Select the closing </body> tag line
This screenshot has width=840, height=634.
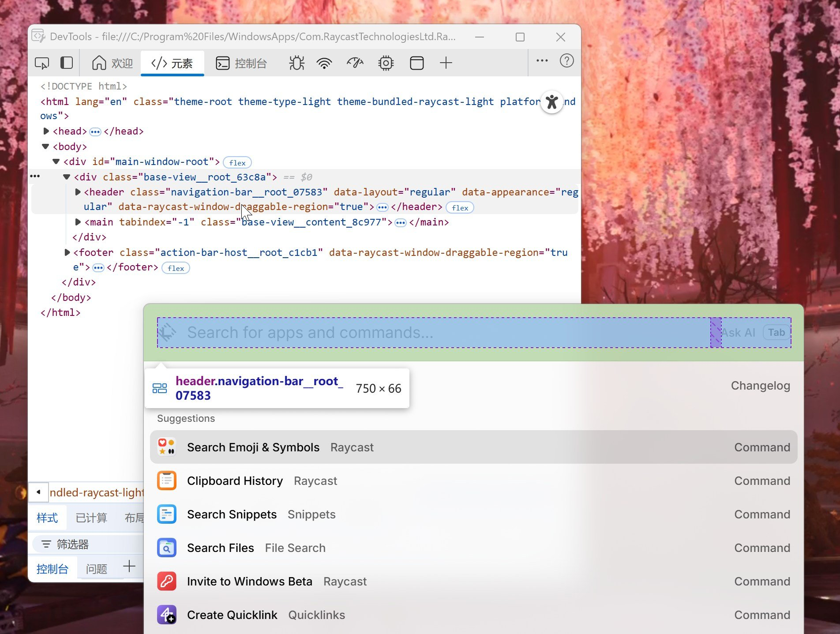(x=71, y=297)
